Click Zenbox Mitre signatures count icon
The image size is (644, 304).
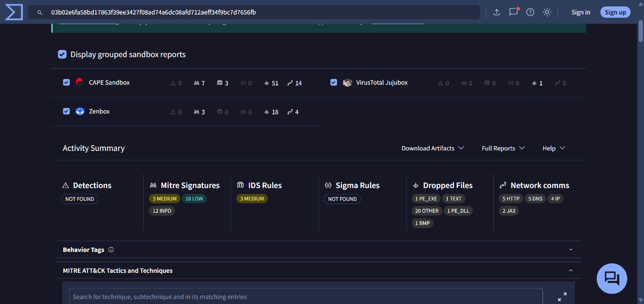tap(196, 112)
